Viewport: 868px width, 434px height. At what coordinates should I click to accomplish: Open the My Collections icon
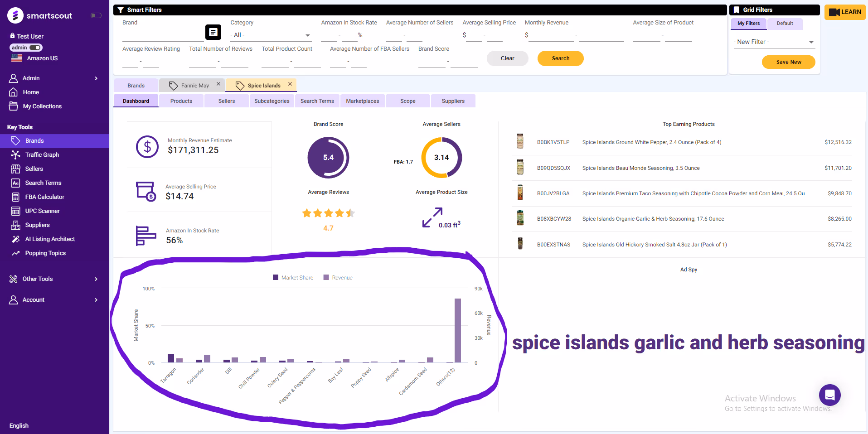[14, 106]
